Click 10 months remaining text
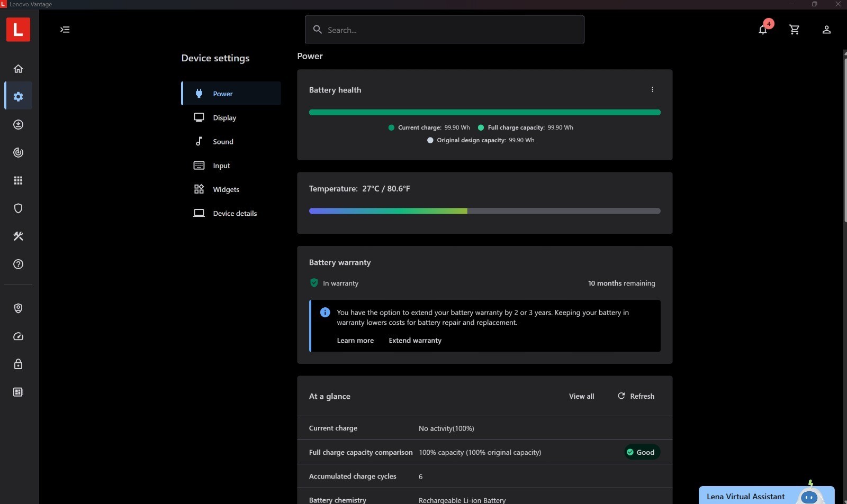This screenshot has height=504, width=847. [621, 283]
